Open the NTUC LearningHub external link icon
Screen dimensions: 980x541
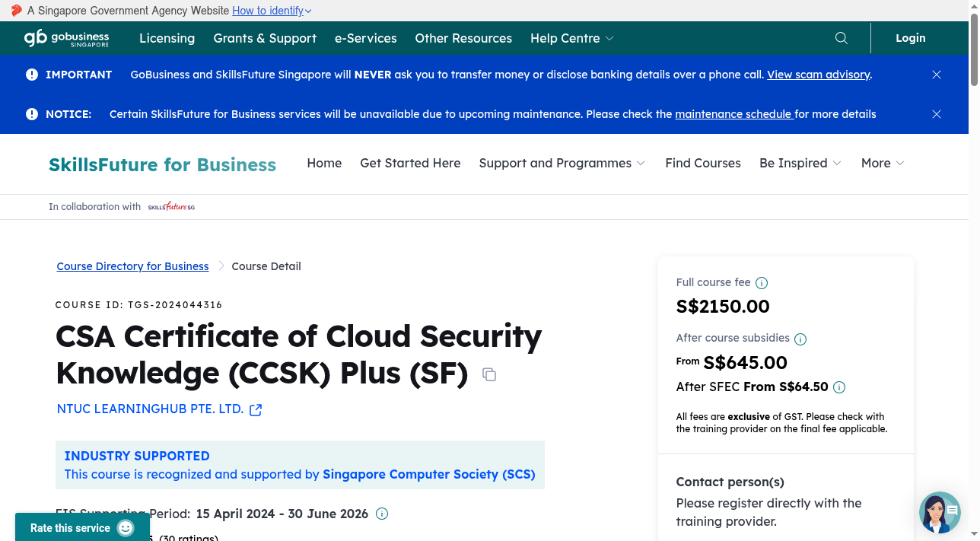tap(256, 410)
